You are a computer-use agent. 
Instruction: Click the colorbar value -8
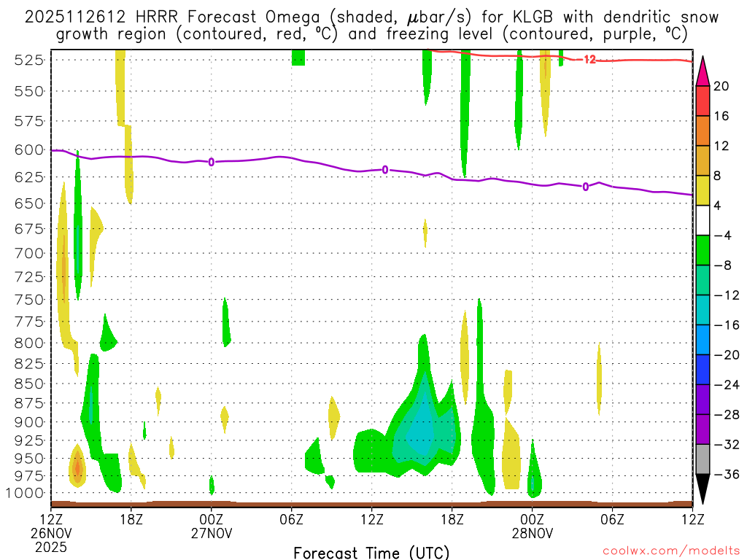click(x=722, y=265)
